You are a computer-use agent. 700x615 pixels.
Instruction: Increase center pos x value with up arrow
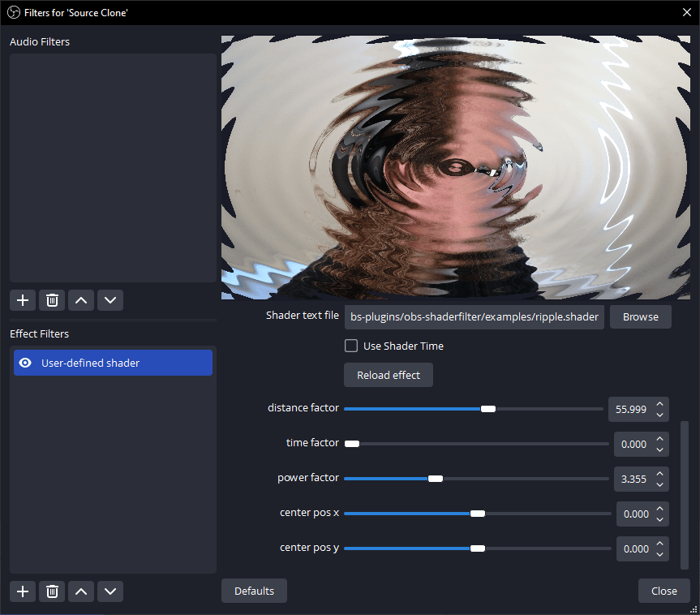pos(659,508)
